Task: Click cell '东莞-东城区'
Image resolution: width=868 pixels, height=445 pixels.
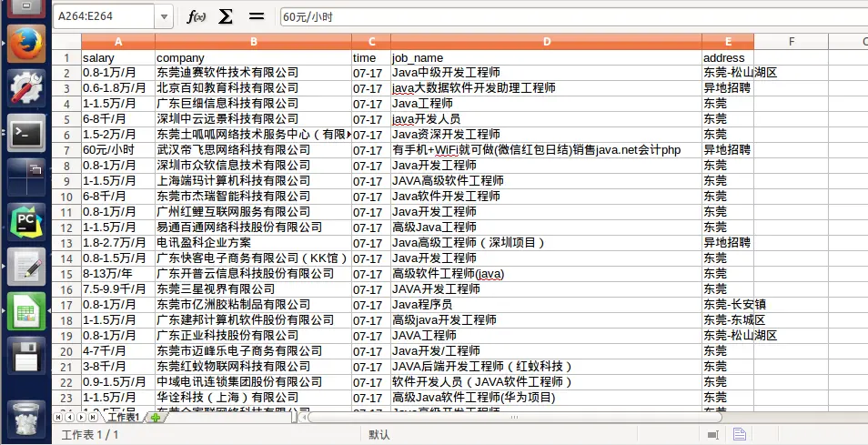Action: pyautogui.click(x=728, y=321)
